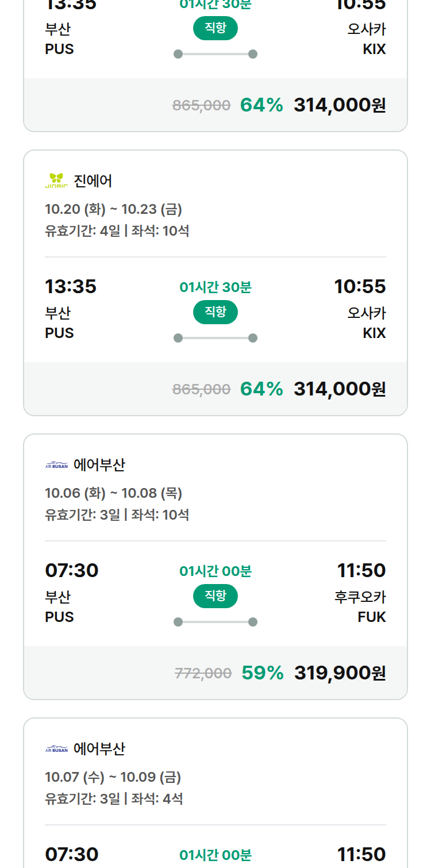Click 후쿠오카 FUK destination on 10.06 card
The width and height of the screenshot is (431, 868).
tap(360, 607)
